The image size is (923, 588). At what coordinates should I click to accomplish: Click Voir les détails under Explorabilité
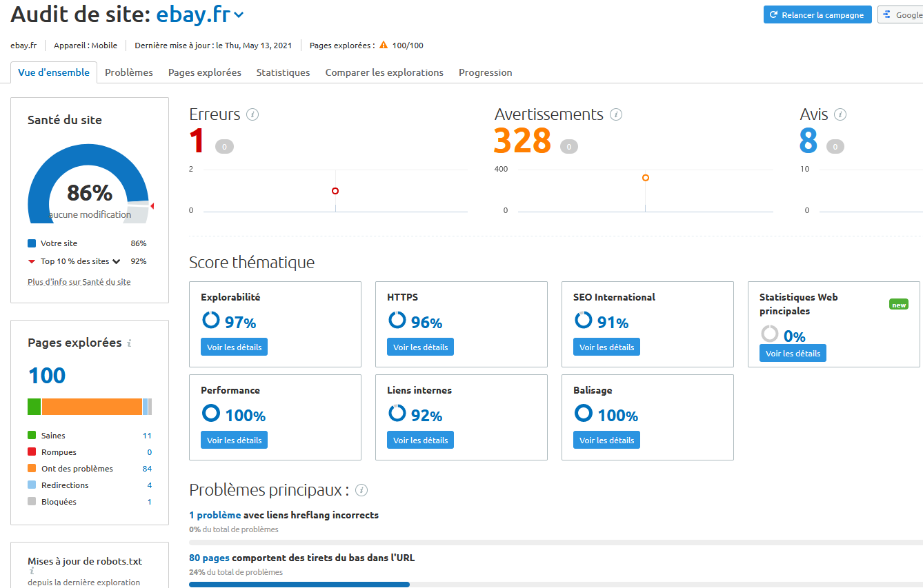[234, 347]
